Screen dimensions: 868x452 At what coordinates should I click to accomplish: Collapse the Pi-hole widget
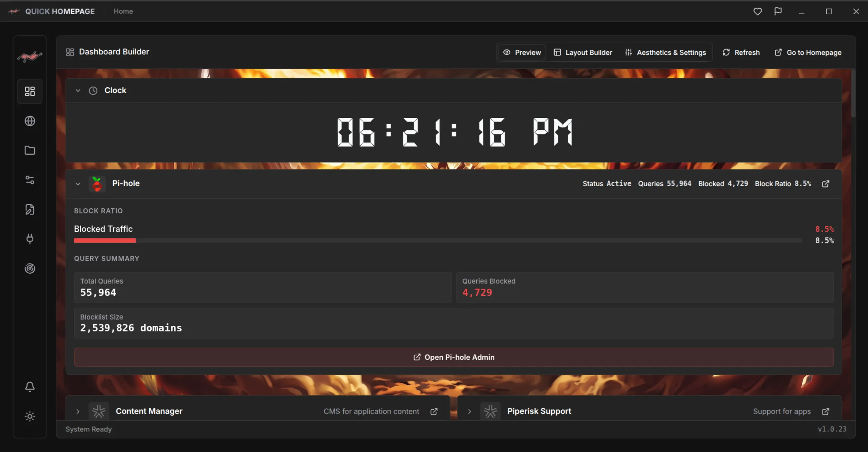click(x=78, y=184)
